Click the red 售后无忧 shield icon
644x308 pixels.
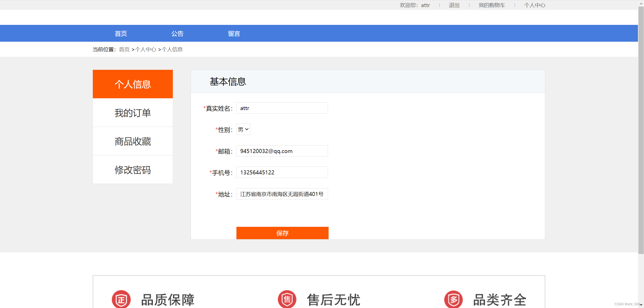pos(287,299)
